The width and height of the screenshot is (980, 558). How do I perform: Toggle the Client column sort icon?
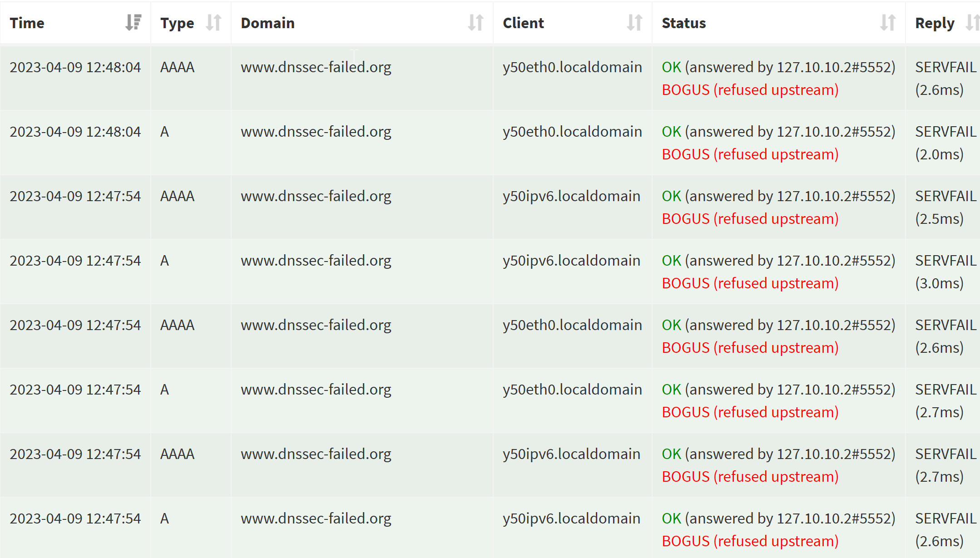(x=634, y=23)
